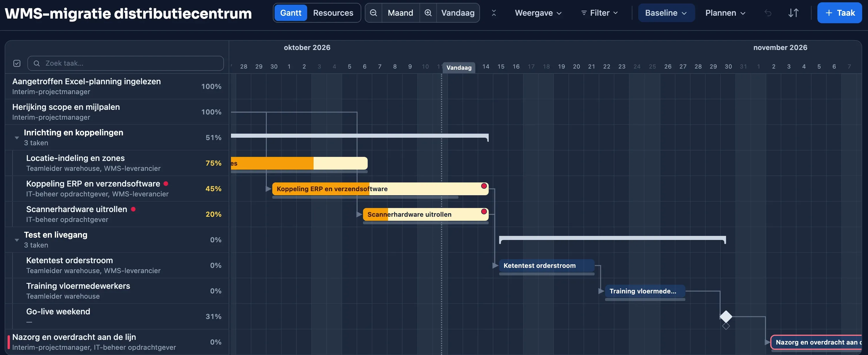Click the Go-live weekend milestone diamond

tap(726, 316)
